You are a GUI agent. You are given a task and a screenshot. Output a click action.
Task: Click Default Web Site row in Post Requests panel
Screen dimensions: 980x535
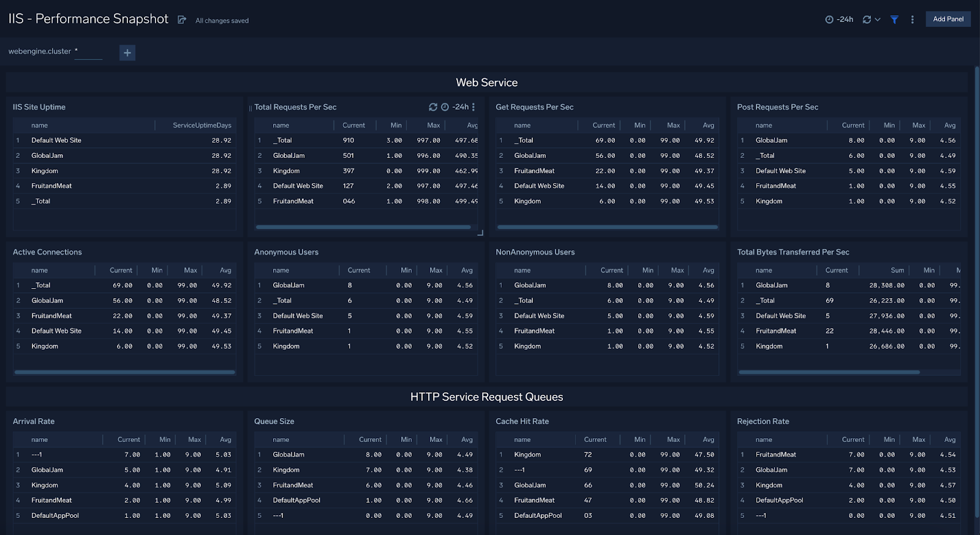(x=848, y=171)
